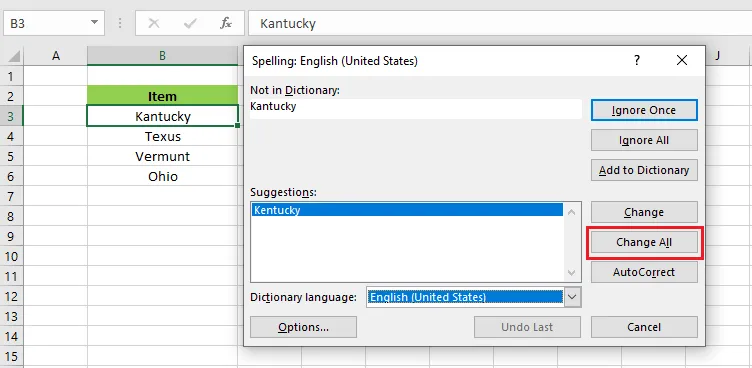The width and height of the screenshot is (752, 368).
Task: Click Add to Dictionary button
Action: coord(644,170)
